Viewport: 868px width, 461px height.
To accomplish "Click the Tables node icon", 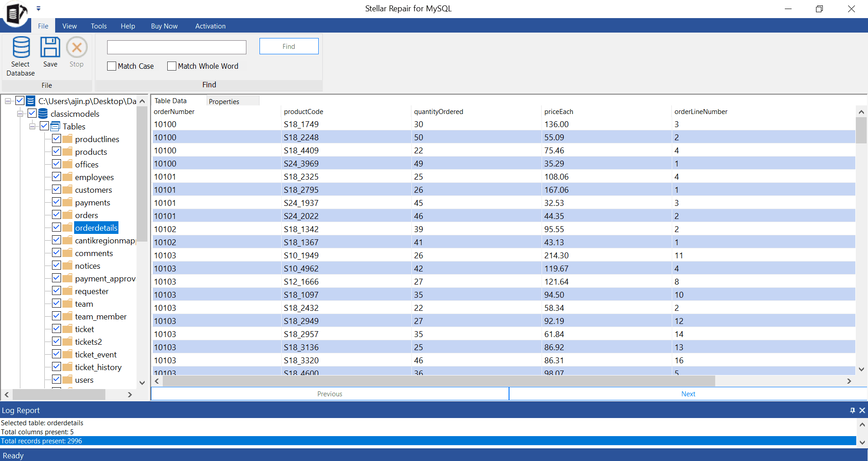I will [x=55, y=126].
